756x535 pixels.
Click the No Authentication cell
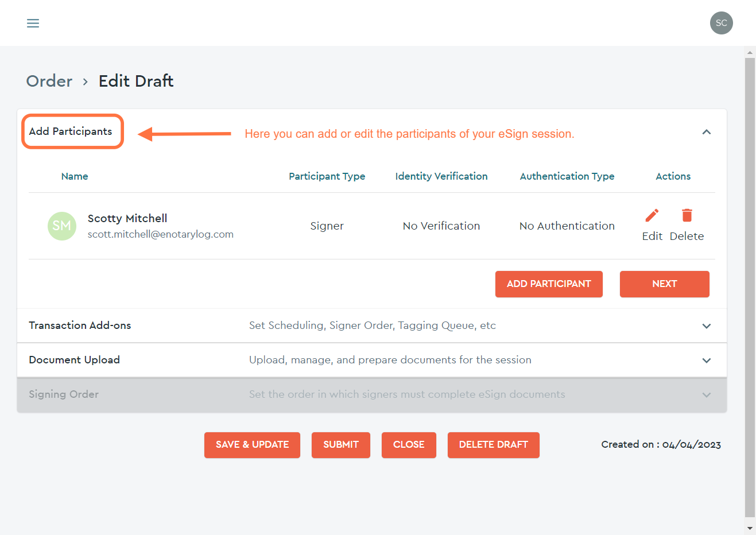tap(567, 226)
